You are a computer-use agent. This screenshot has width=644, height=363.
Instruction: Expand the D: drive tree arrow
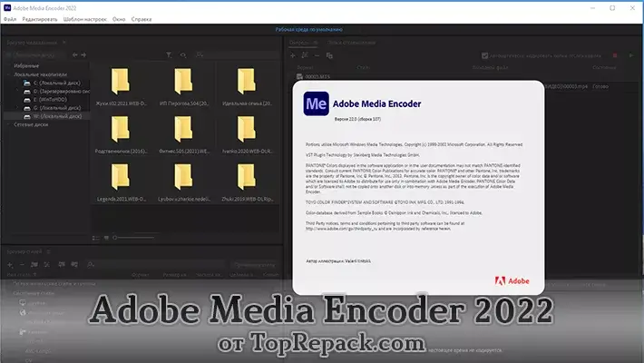17,92
